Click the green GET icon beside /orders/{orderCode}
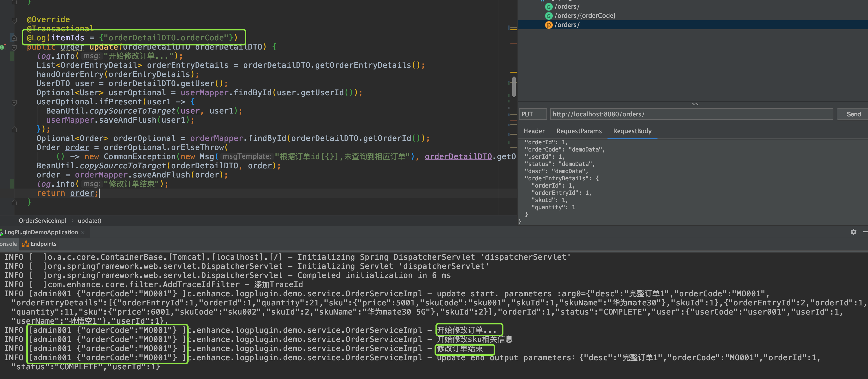Image resolution: width=868 pixels, height=379 pixels. (549, 16)
